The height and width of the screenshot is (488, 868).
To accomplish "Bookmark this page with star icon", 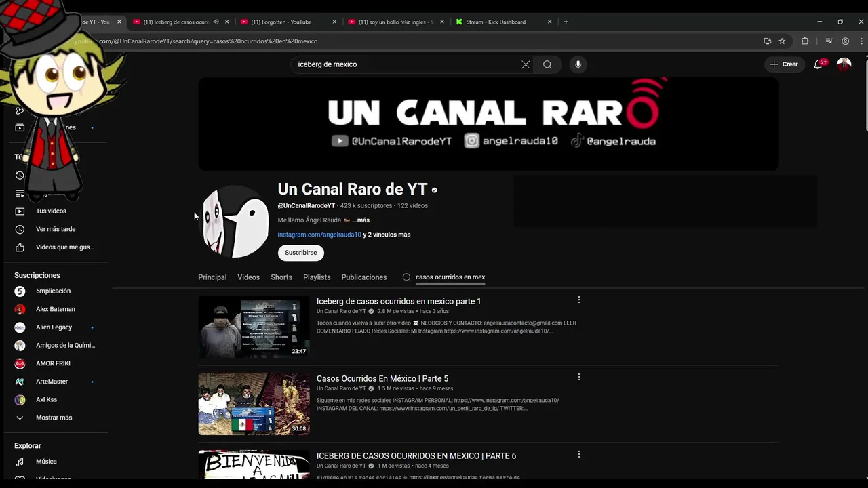I will pos(782,41).
